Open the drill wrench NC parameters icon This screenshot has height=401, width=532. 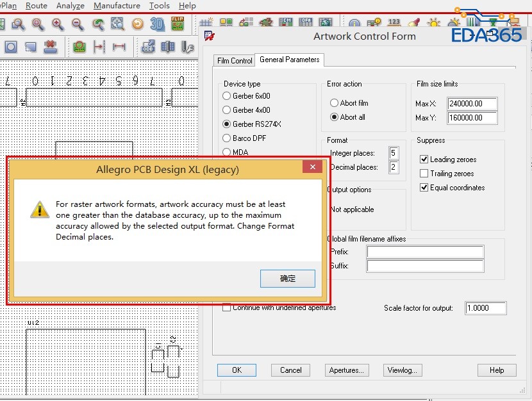point(187,47)
